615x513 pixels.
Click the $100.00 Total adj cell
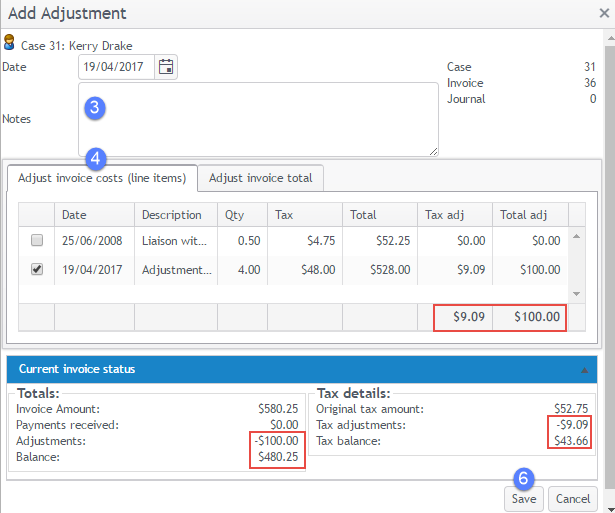pyautogui.click(x=529, y=270)
